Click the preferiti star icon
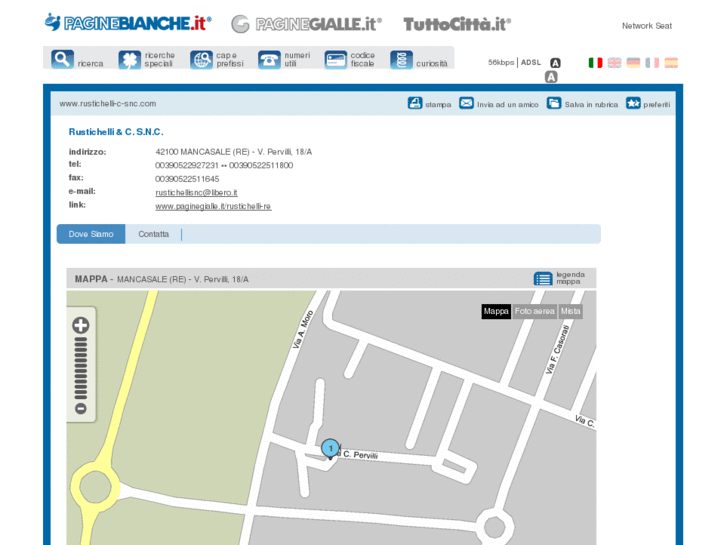 (633, 103)
